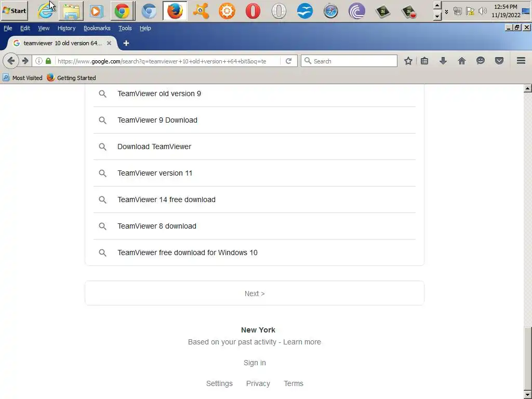Click the vertical scrollbar thumb

click(528, 359)
